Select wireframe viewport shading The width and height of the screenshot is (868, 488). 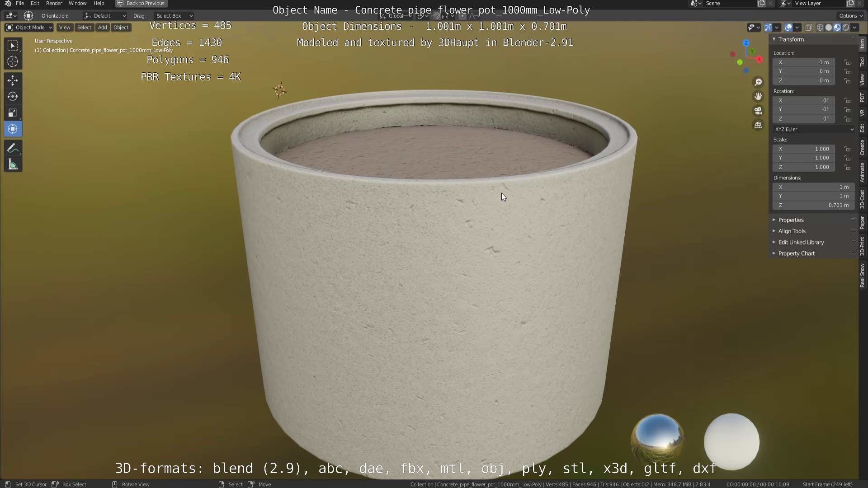tap(820, 28)
